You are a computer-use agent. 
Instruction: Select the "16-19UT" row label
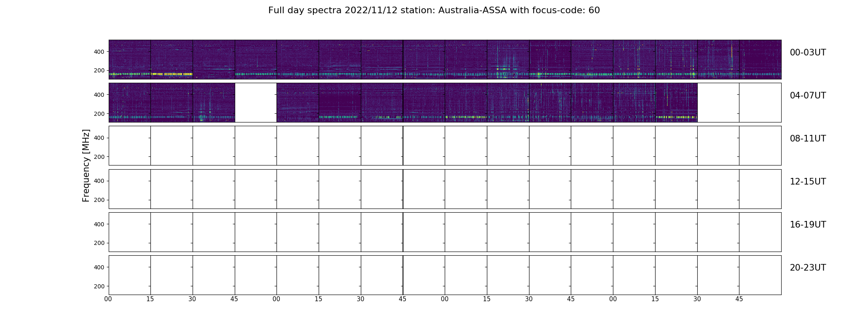(x=808, y=225)
